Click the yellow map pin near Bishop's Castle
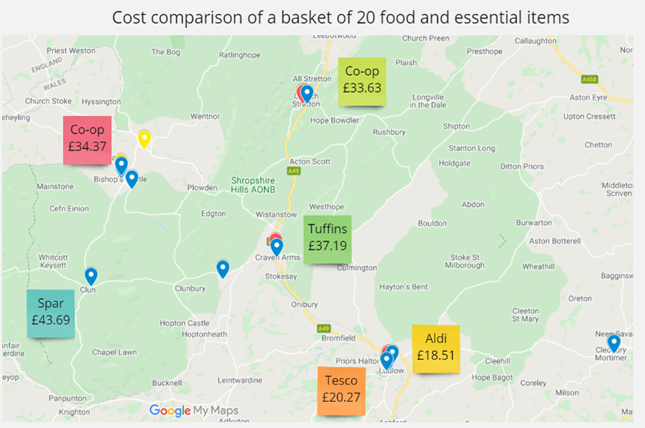Image resolution: width=645 pixels, height=428 pixels. tap(144, 139)
